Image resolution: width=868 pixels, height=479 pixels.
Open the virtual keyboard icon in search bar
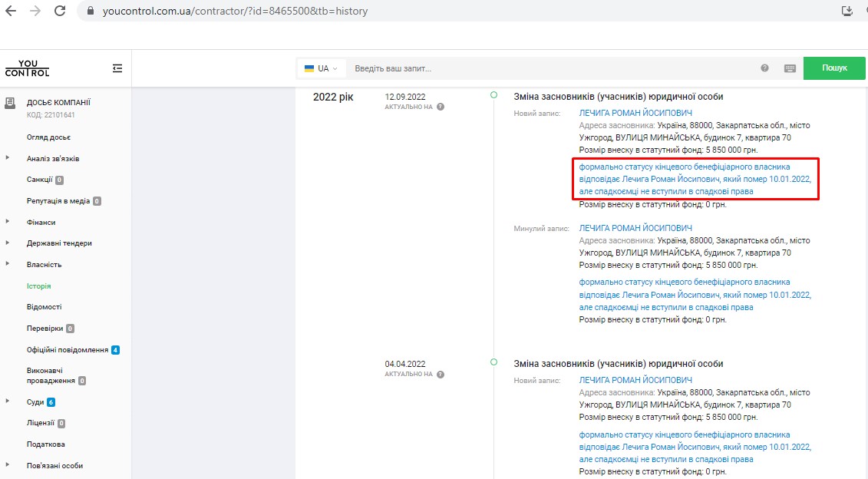pos(790,68)
